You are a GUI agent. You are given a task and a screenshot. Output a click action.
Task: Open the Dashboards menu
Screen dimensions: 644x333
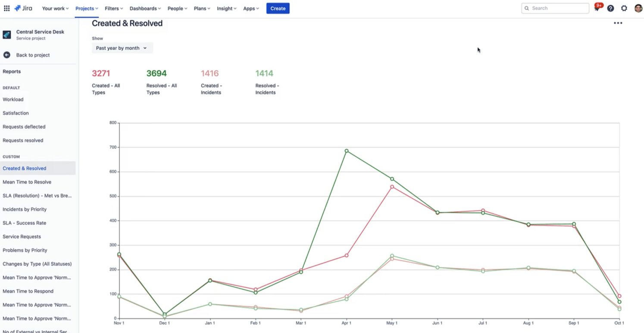pyautogui.click(x=145, y=8)
